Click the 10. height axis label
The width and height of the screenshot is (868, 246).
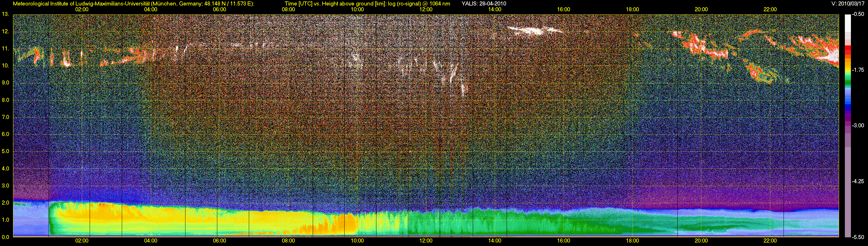(x=5, y=66)
